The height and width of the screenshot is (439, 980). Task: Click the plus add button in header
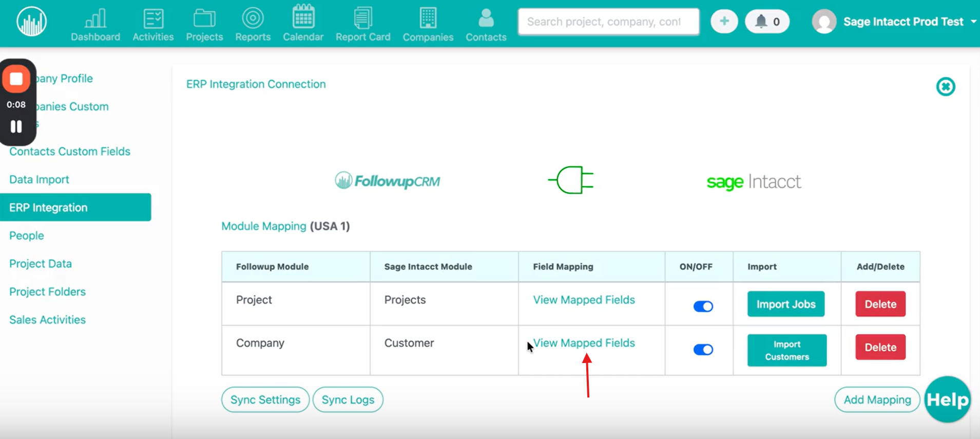pyautogui.click(x=724, y=22)
